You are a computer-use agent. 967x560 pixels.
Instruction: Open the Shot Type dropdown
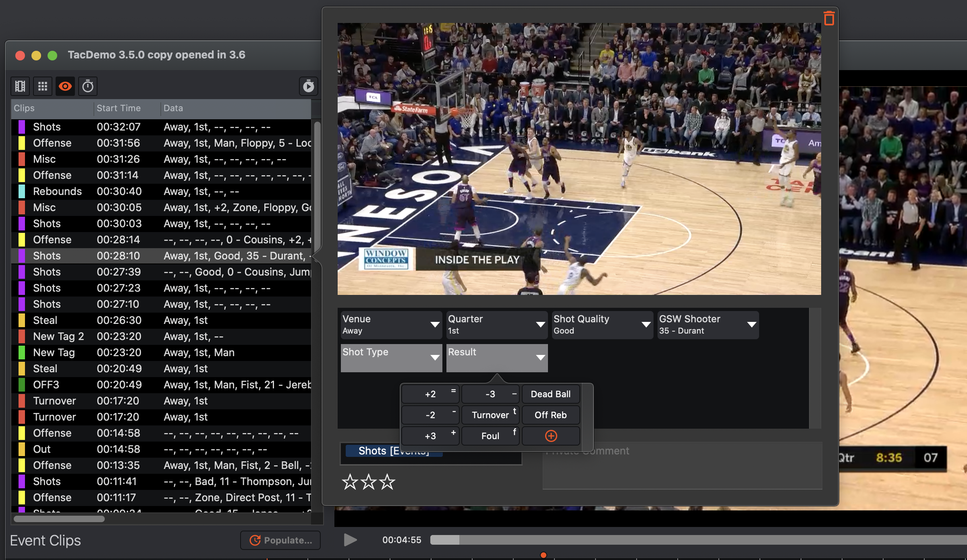click(x=391, y=358)
